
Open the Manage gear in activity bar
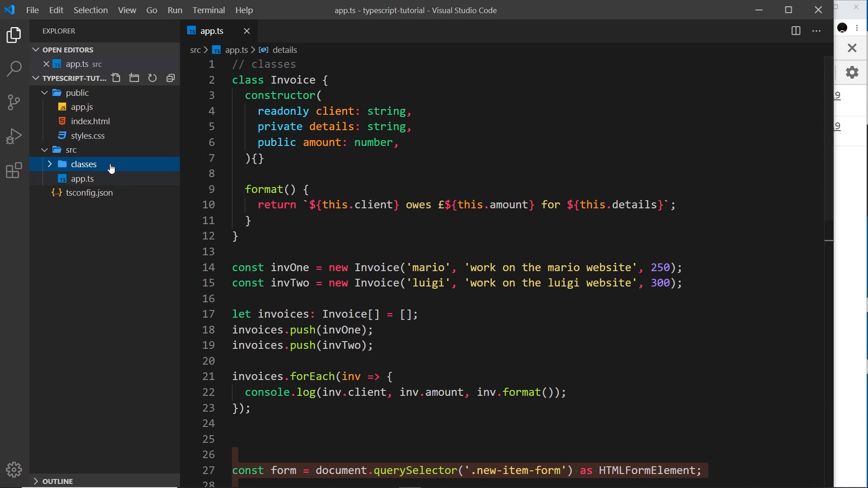click(14, 470)
